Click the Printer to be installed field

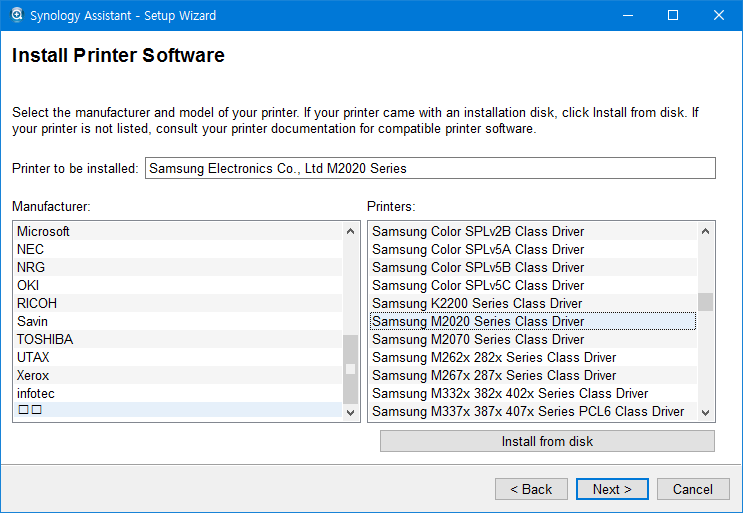tap(430, 168)
